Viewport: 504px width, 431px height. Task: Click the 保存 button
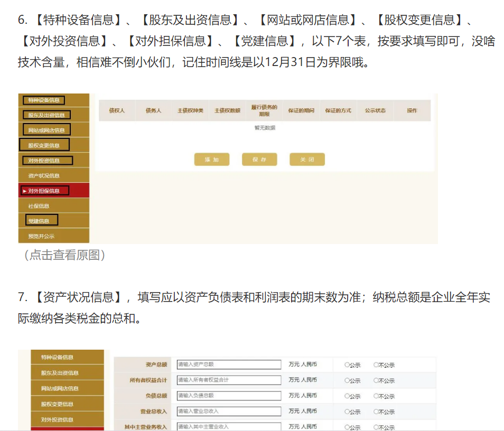(x=259, y=160)
